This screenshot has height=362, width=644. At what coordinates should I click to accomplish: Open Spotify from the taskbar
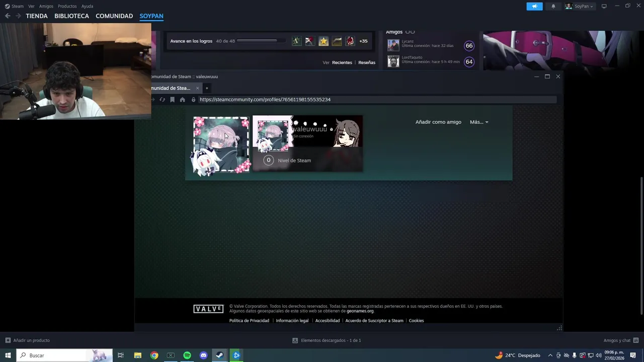[x=187, y=355]
